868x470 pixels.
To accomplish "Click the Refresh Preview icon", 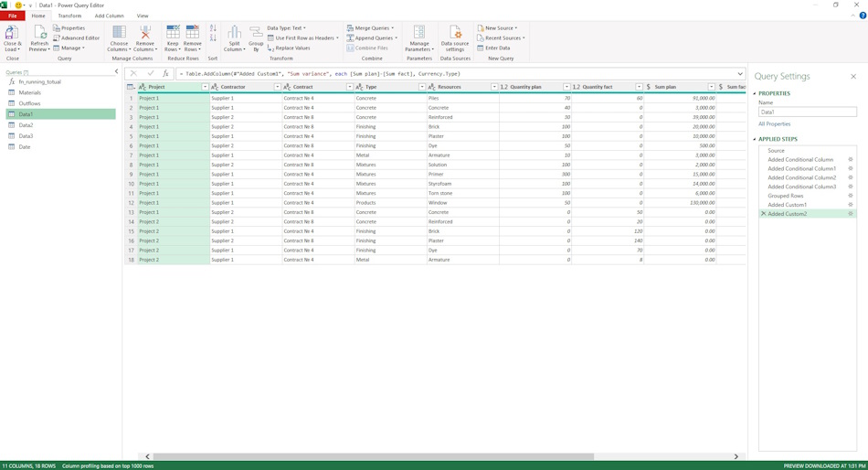I will point(39,33).
